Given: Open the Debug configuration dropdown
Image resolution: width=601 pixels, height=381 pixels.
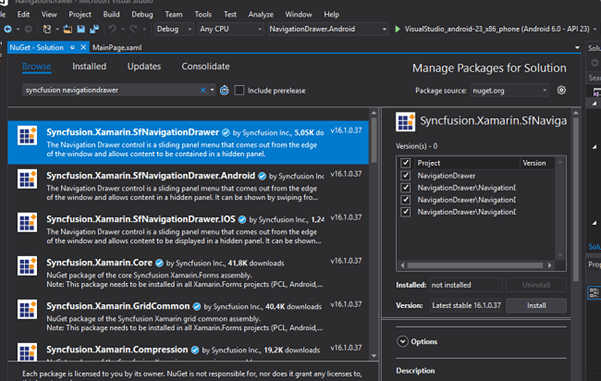Looking at the screenshot, I should pyautogui.click(x=174, y=29).
